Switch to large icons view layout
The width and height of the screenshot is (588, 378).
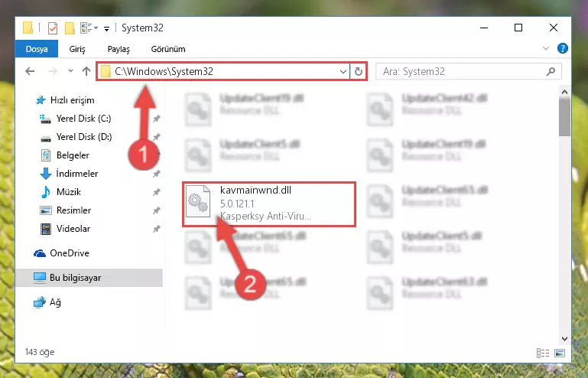(560, 353)
